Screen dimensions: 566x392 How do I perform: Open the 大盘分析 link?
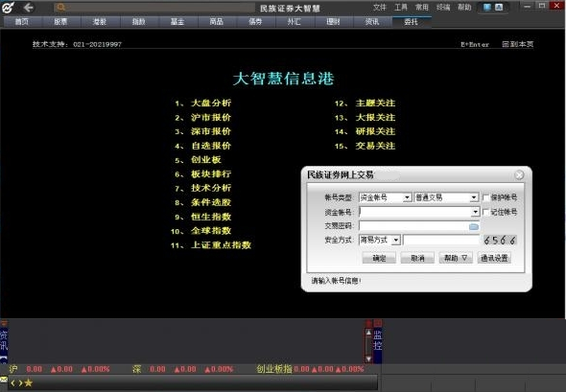211,103
